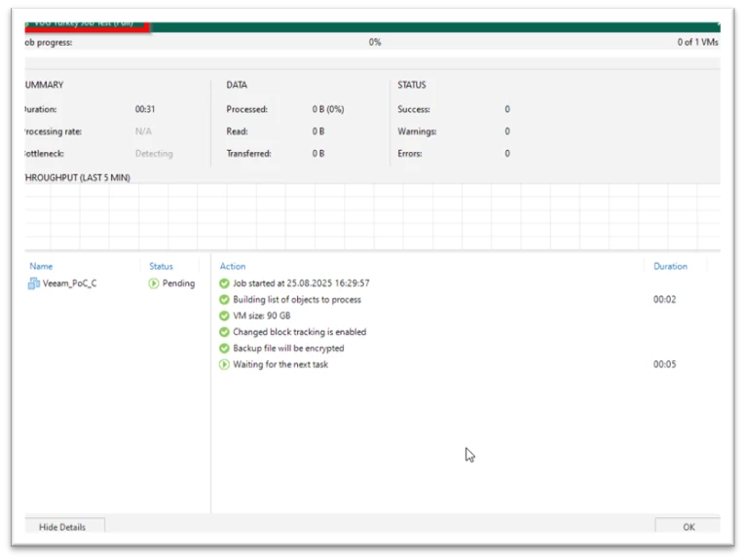Select 'Backup file will be encrypted' entry
This screenshot has height=560, width=745.
pos(288,348)
